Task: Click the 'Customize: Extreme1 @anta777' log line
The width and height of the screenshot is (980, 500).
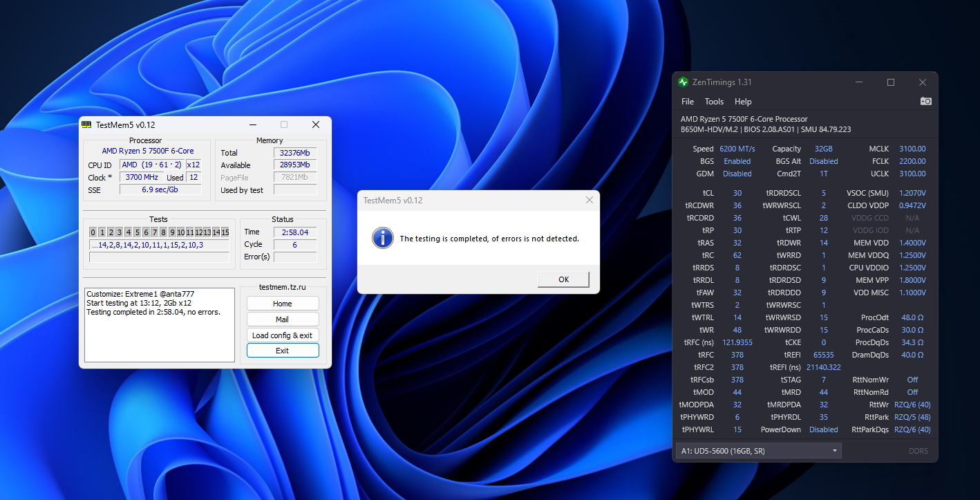Action: point(140,294)
